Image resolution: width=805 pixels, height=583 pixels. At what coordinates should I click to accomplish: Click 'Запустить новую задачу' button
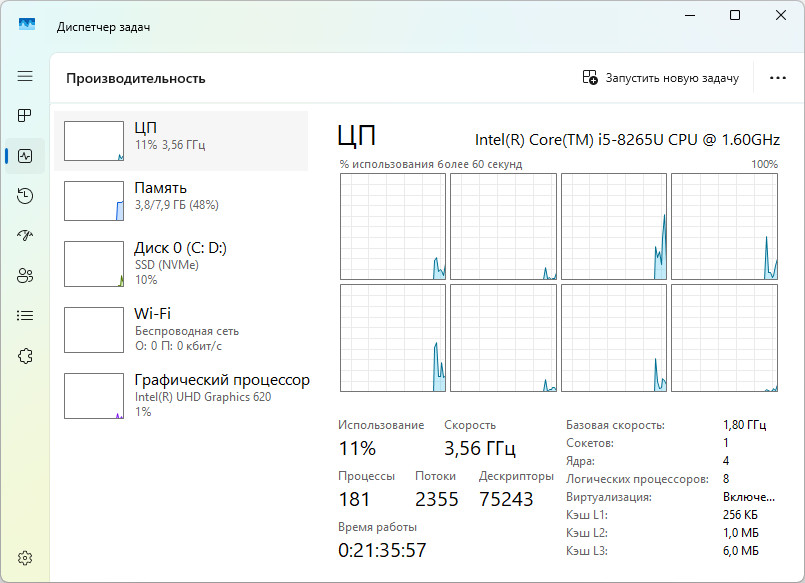(661, 78)
